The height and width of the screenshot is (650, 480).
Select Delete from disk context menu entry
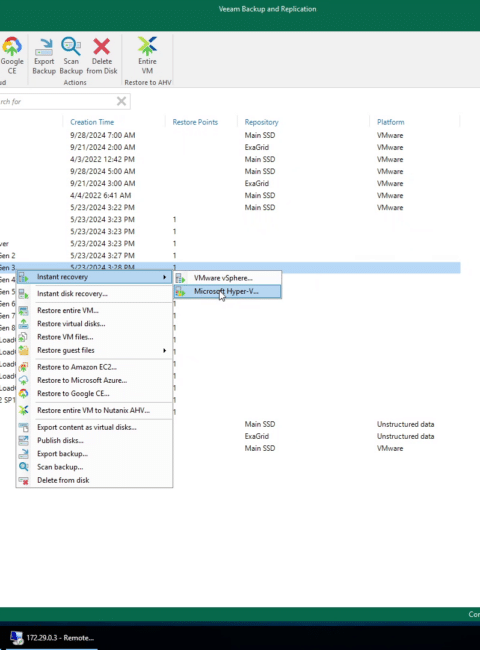pyautogui.click(x=94, y=480)
